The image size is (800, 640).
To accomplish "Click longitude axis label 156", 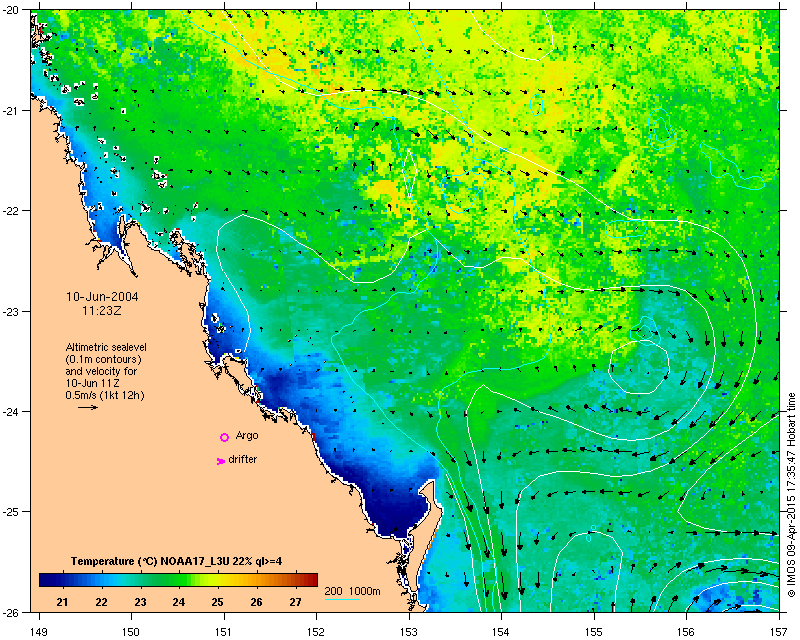I will pyautogui.click(x=687, y=632).
